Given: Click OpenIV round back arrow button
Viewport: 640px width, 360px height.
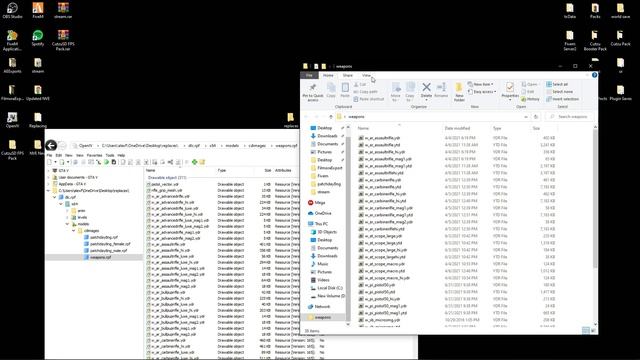Looking at the screenshot, I should pos(51,145).
